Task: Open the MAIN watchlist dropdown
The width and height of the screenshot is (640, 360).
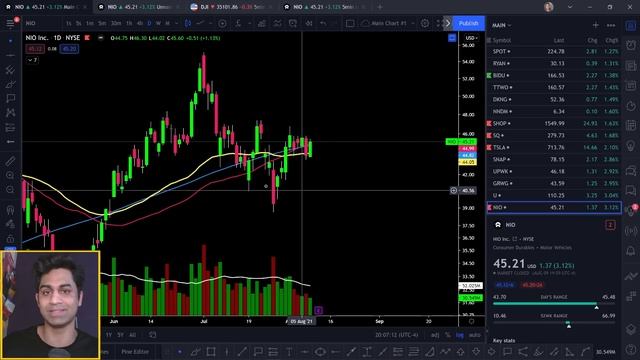Action: click(501, 25)
